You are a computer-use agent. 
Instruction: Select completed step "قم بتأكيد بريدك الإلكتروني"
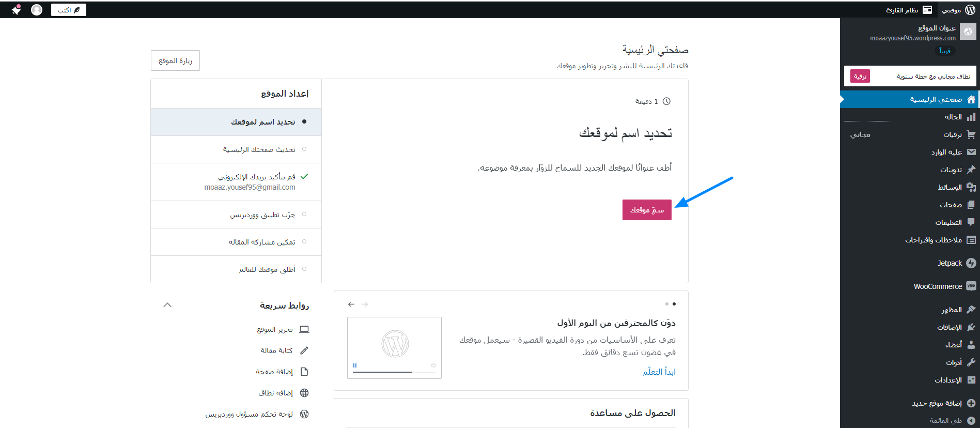coord(236,182)
